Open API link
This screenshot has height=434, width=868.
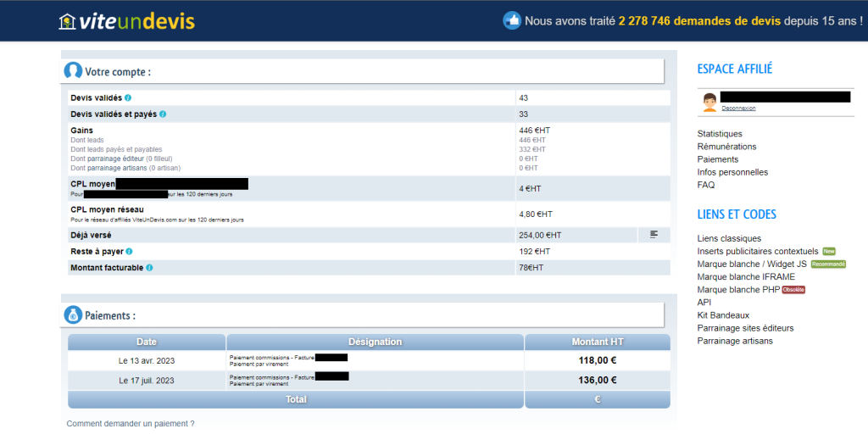pos(704,303)
